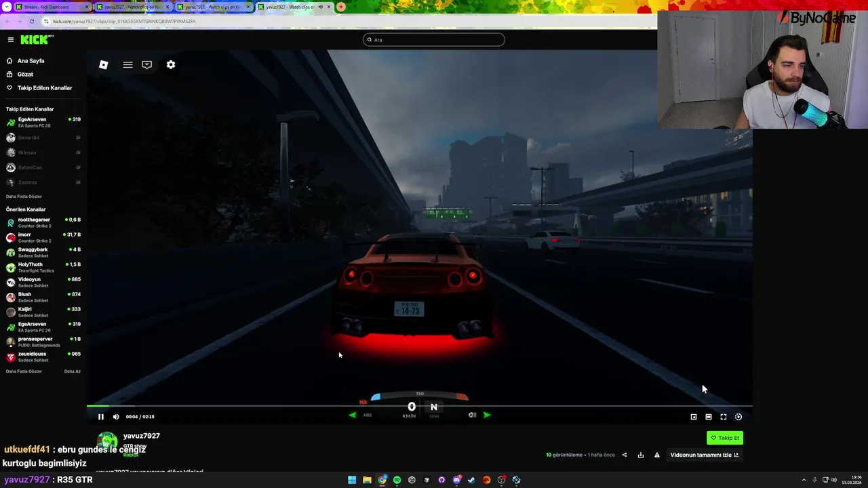Close the Stream - Kick Dashboard tab
Image resolution: width=868 pixels, height=488 pixels.
87,7
